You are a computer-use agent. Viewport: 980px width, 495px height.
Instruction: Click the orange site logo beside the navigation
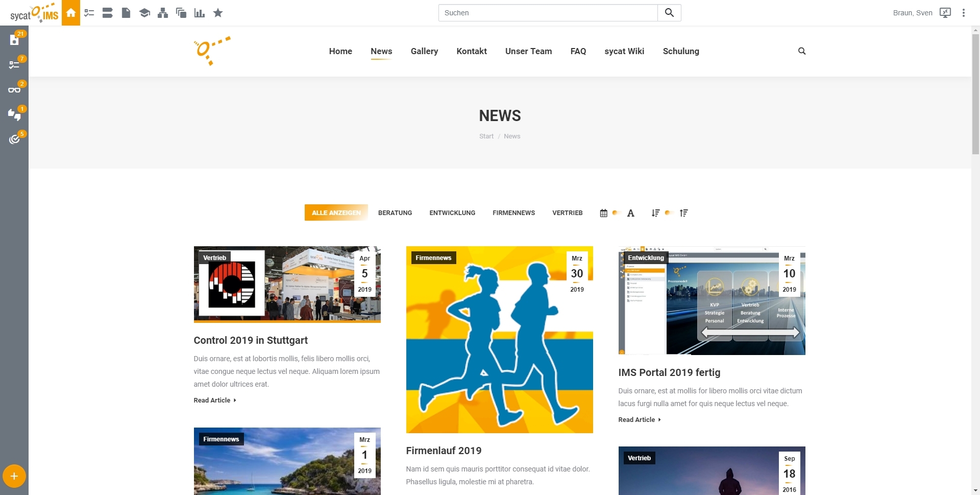[212, 51]
